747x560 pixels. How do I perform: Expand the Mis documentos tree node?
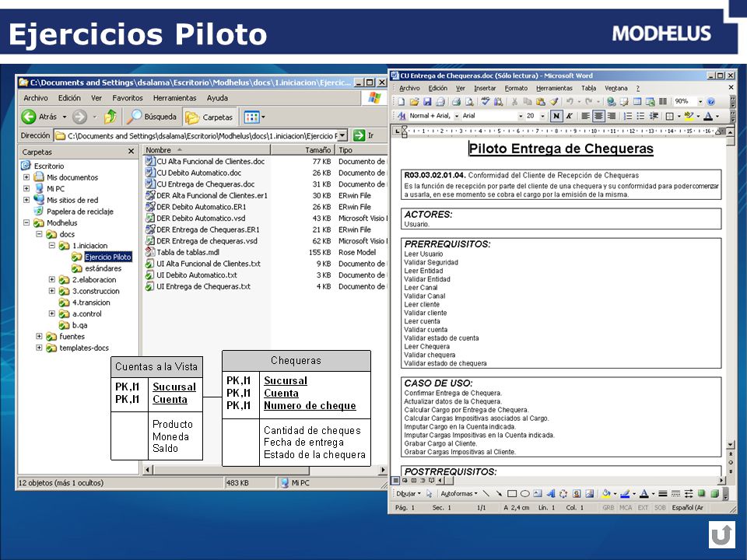26,177
